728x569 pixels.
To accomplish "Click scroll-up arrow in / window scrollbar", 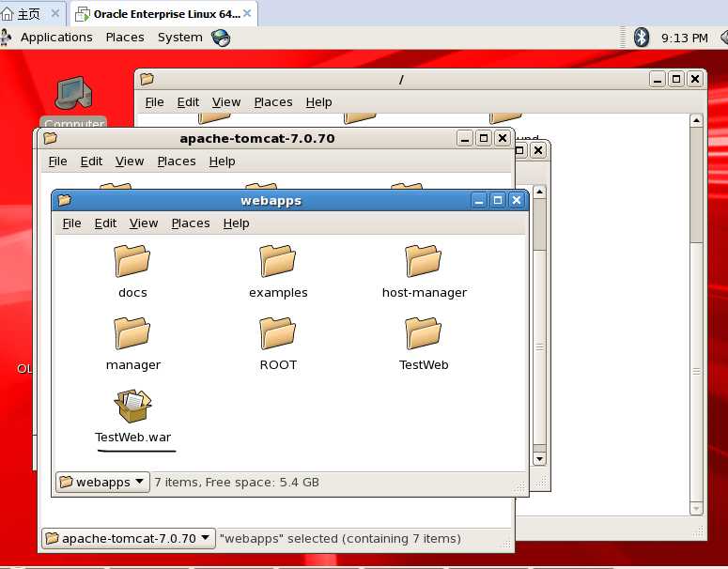I will (x=696, y=121).
